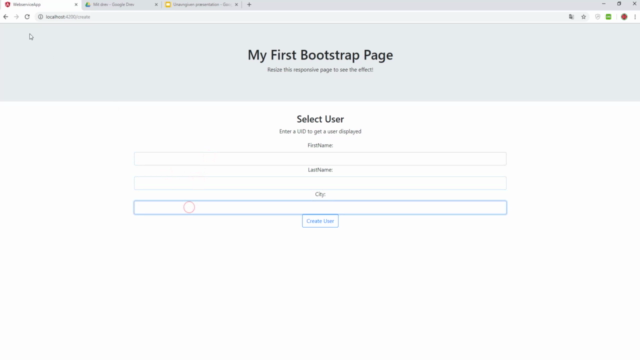The height and width of the screenshot is (360, 640).
Task: Click the Create User button
Action: tap(320, 221)
